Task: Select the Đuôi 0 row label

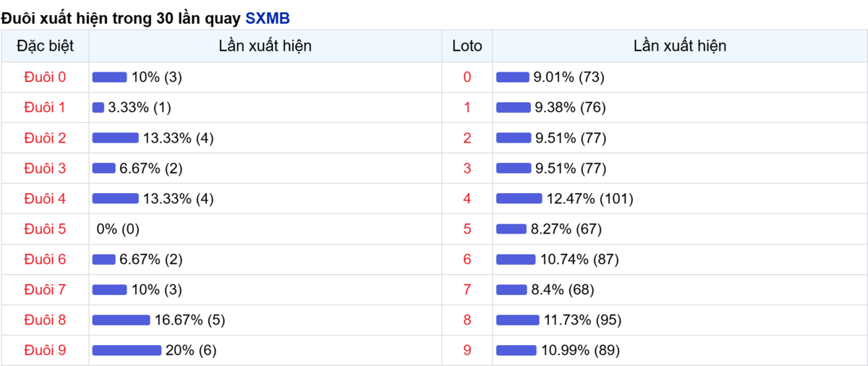Action: pos(45,77)
